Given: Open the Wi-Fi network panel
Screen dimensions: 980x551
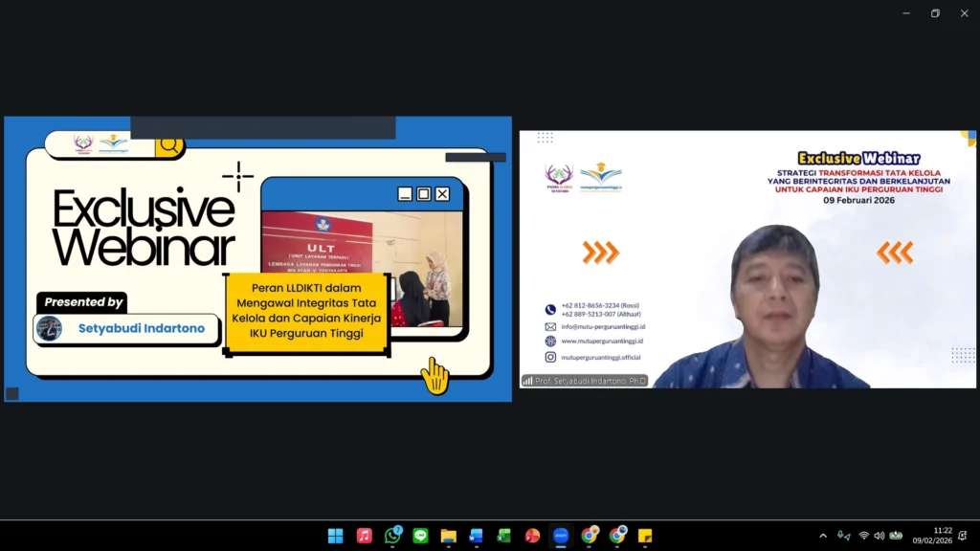Looking at the screenshot, I should tap(863, 536).
